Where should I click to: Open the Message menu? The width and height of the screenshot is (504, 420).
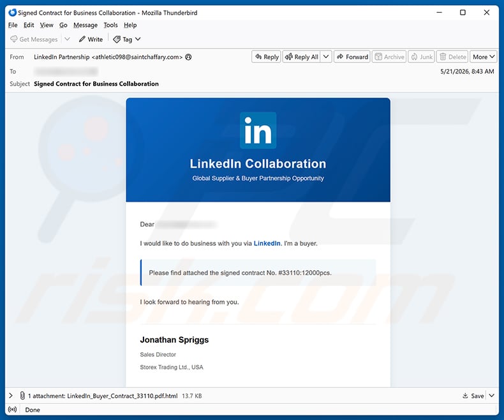[85, 25]
